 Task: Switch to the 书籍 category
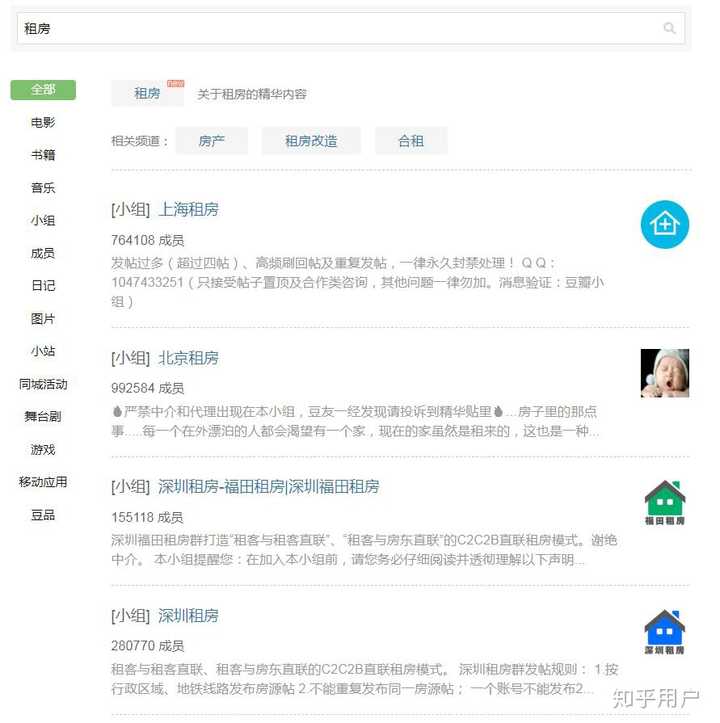pos(43,155)
